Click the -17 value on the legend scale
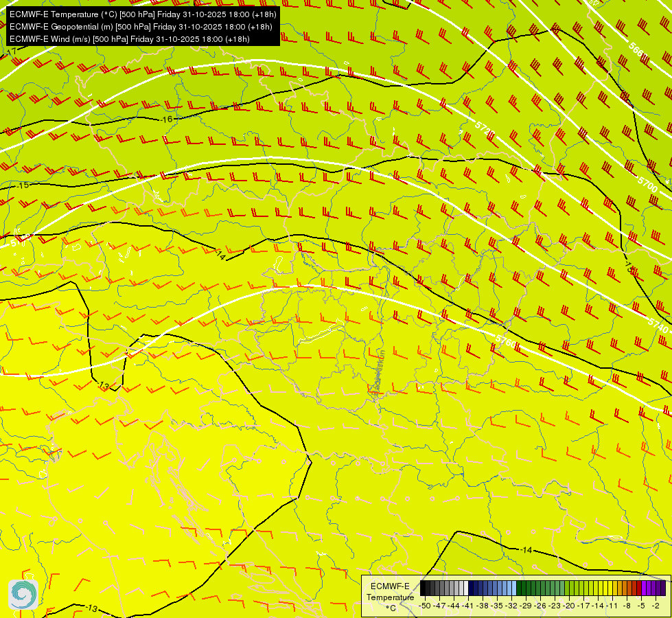 tap(583, 606)
